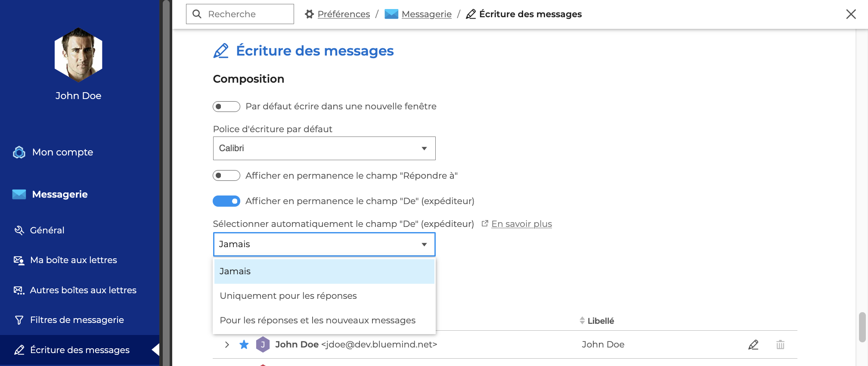Screen dimensions: 868x366
Task: Open the "En savoir plus" link
Action: click(x=521, y=224)
